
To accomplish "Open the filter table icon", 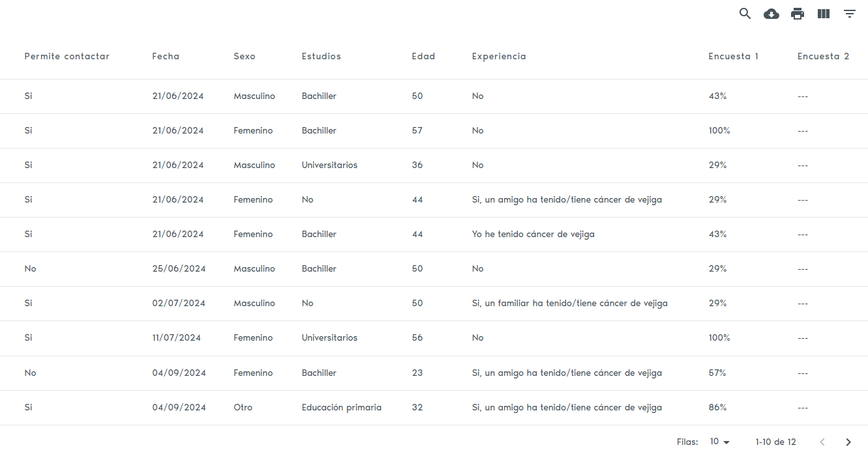I will [x=850, y=14].
